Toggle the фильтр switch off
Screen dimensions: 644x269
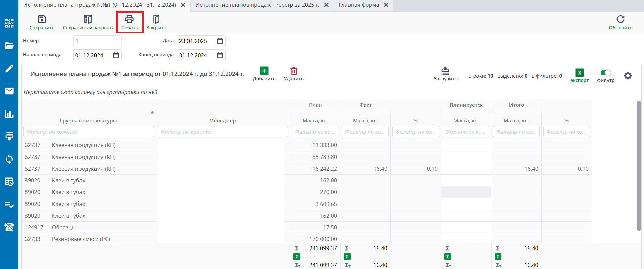[606, 73]
